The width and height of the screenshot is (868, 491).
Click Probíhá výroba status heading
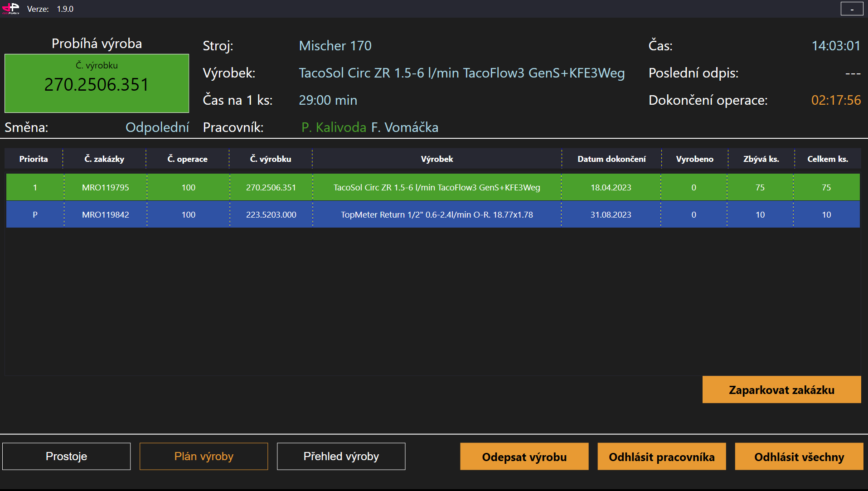(x=97, y=44)
